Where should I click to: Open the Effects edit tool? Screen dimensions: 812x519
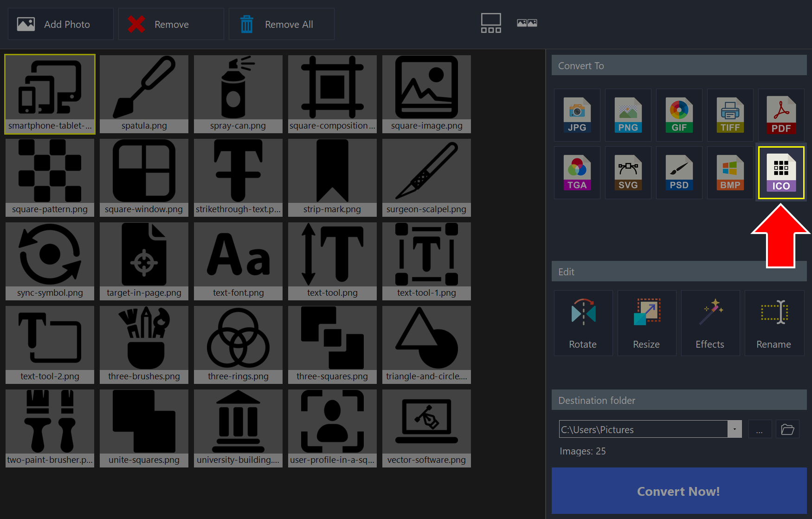tap(710, 323)
